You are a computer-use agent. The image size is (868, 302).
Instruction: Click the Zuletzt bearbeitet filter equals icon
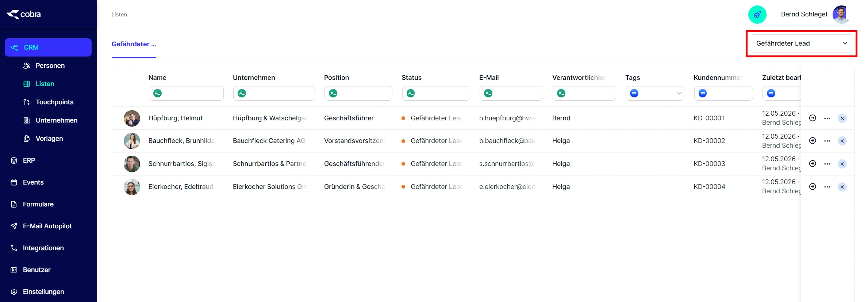[771, 93]
